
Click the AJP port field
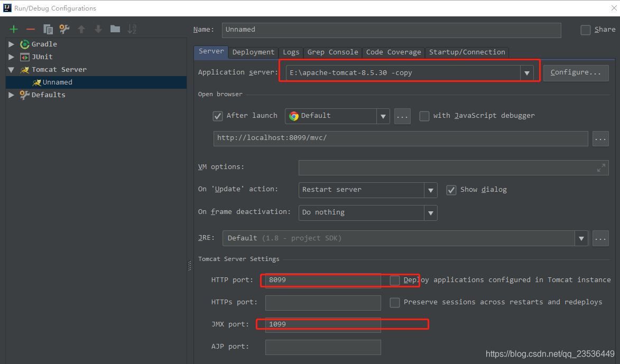tap(323, 347)
